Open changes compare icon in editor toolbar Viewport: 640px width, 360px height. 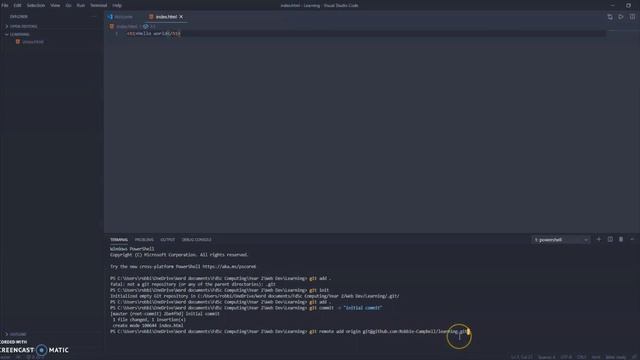coord(610,17)
